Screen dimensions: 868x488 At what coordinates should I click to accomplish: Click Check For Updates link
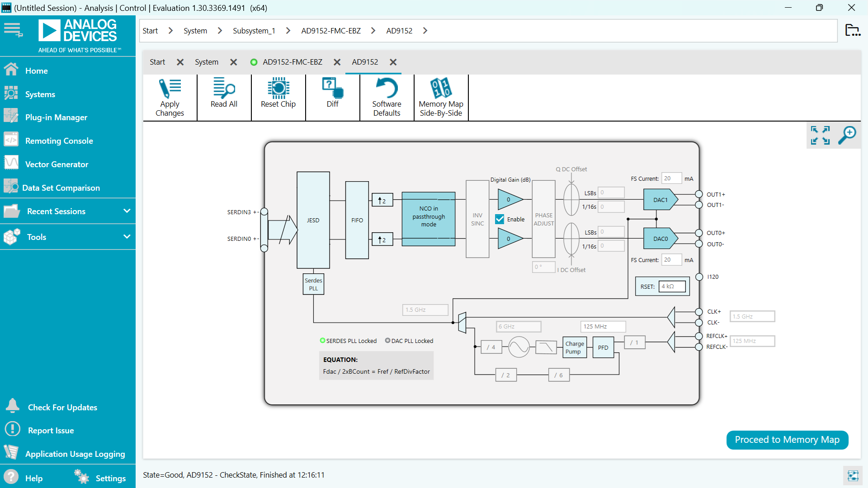pos(62,407)
